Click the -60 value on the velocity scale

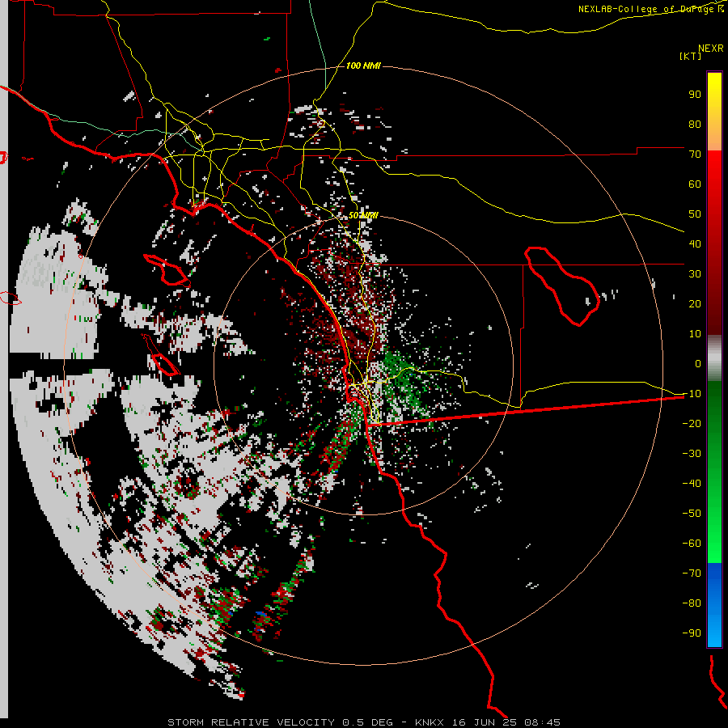[692, 544]
